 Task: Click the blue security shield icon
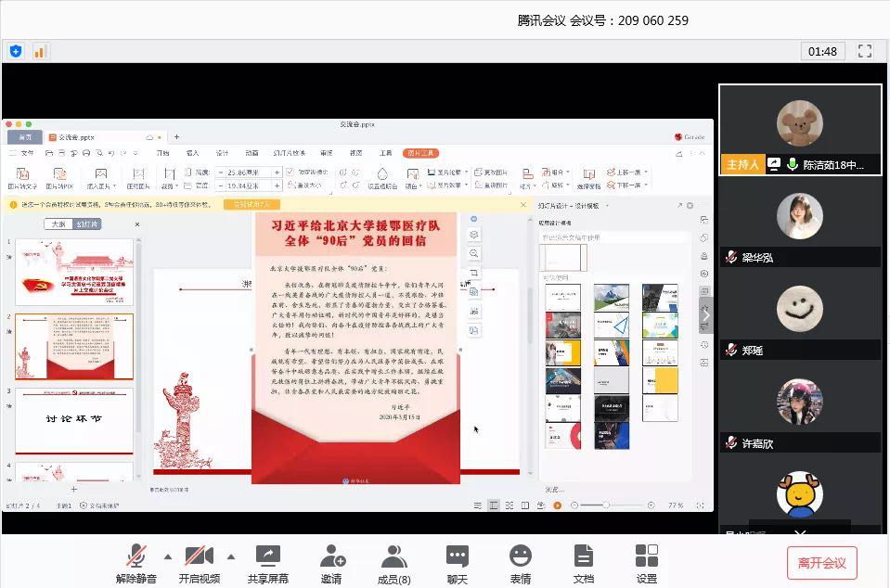click(16, 51)
